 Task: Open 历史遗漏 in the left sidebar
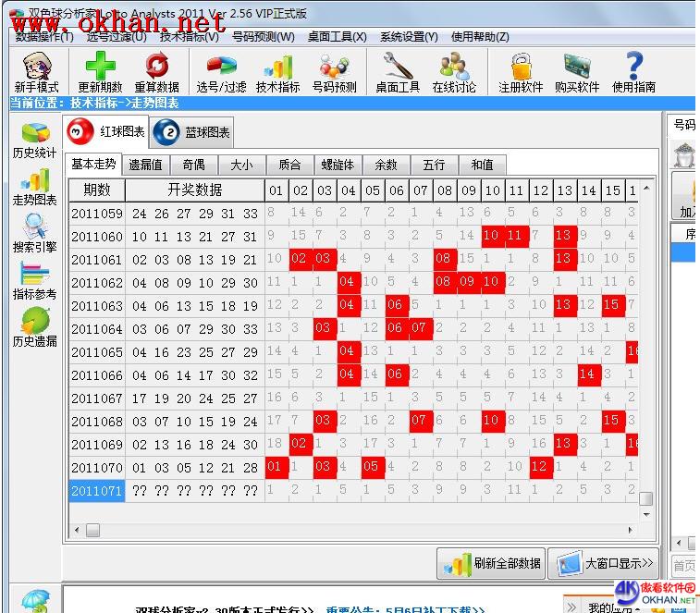[35, 328]
